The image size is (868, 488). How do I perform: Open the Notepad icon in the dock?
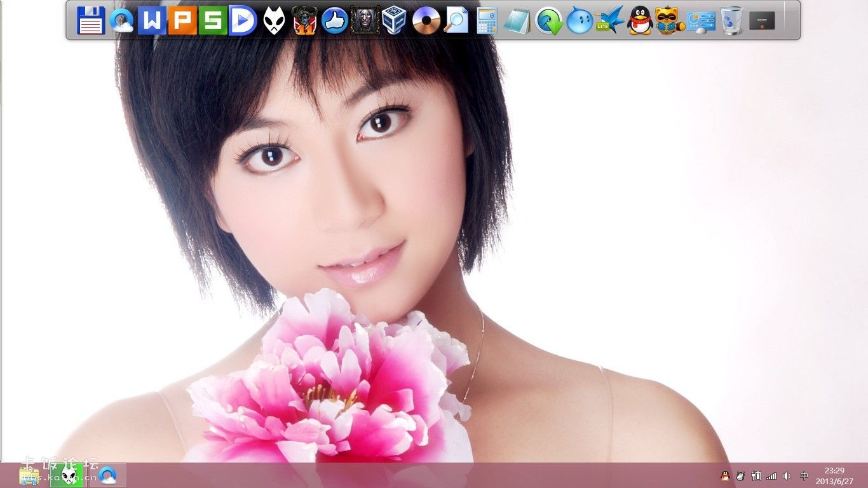517,20
